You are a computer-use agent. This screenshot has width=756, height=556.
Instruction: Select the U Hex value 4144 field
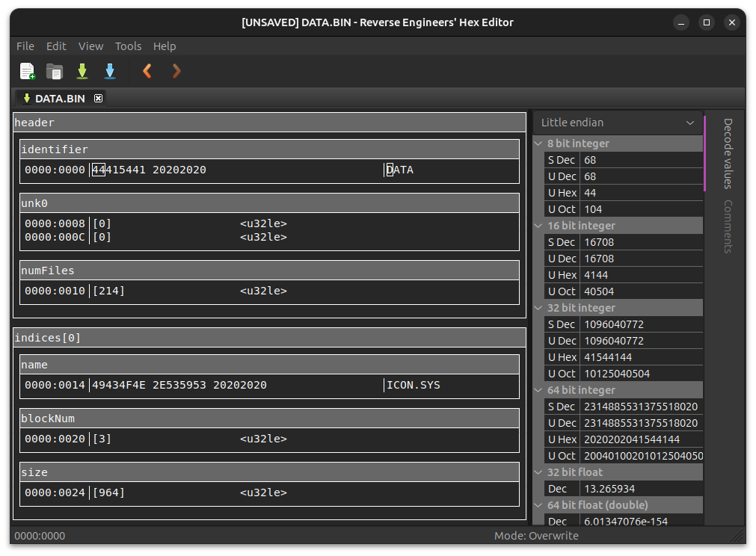[x=640, y=275]
